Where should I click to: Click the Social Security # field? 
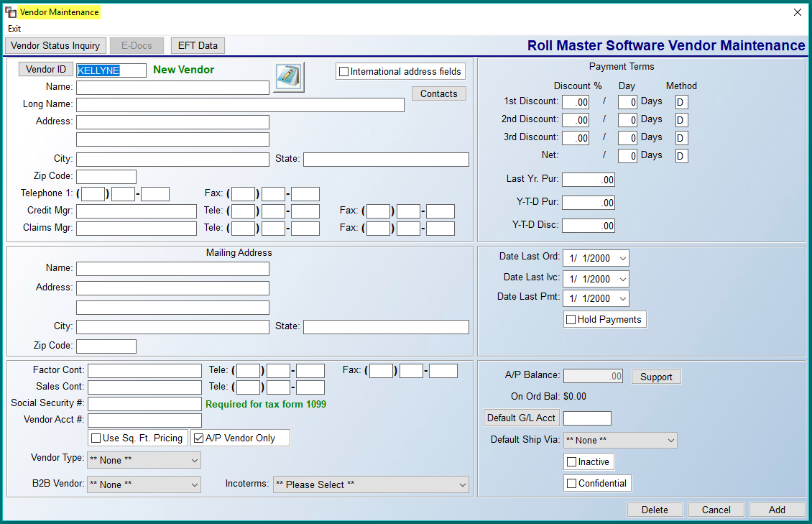point(144,404)
